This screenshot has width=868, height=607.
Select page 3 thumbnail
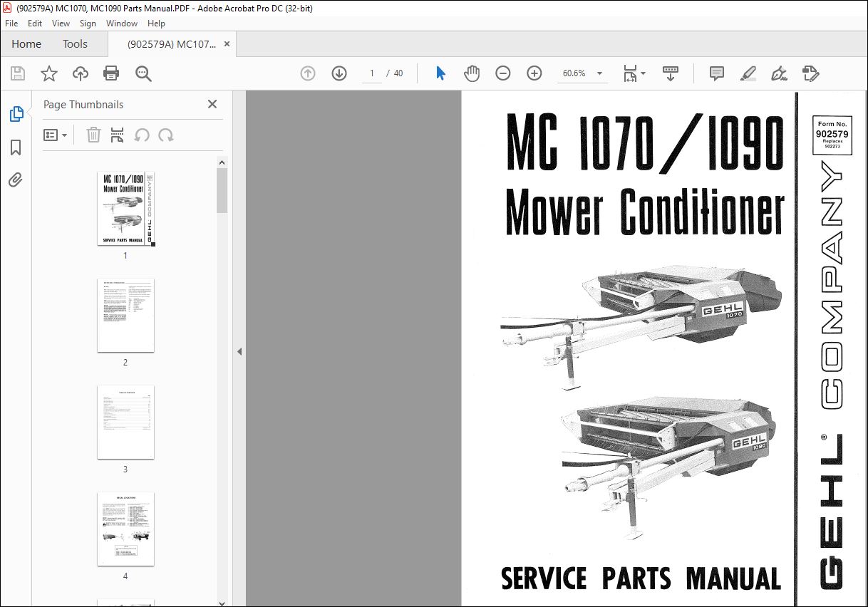(x=125, y=422)
